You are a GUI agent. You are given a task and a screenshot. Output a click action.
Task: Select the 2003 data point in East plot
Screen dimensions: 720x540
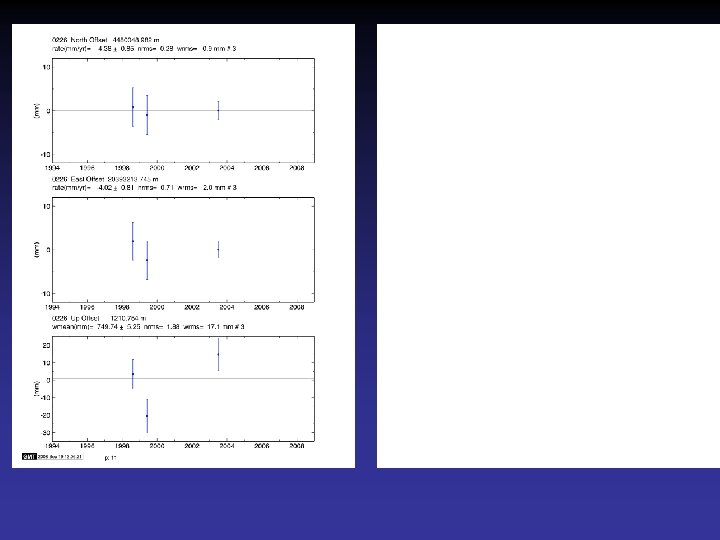tap(218, 249)
